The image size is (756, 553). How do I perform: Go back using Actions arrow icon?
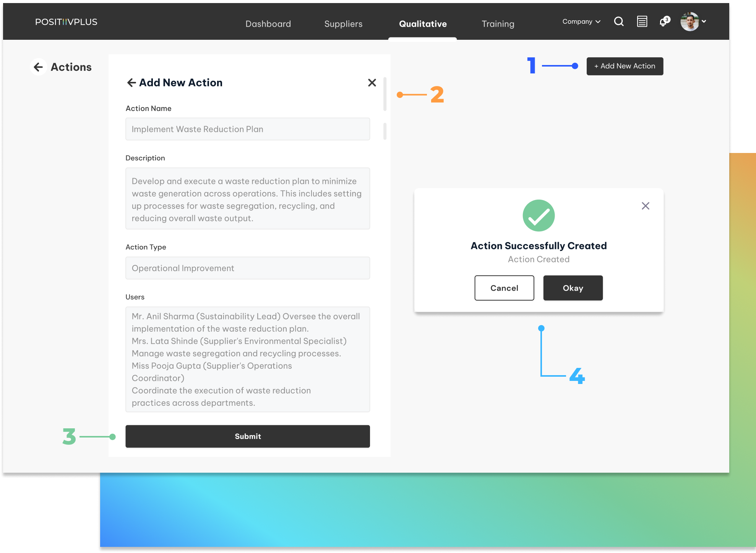coord(38,67)
